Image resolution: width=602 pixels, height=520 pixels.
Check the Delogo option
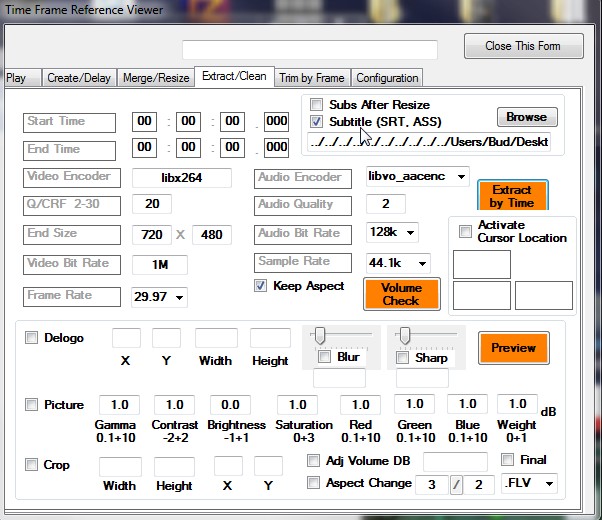[x=31, y=338]
